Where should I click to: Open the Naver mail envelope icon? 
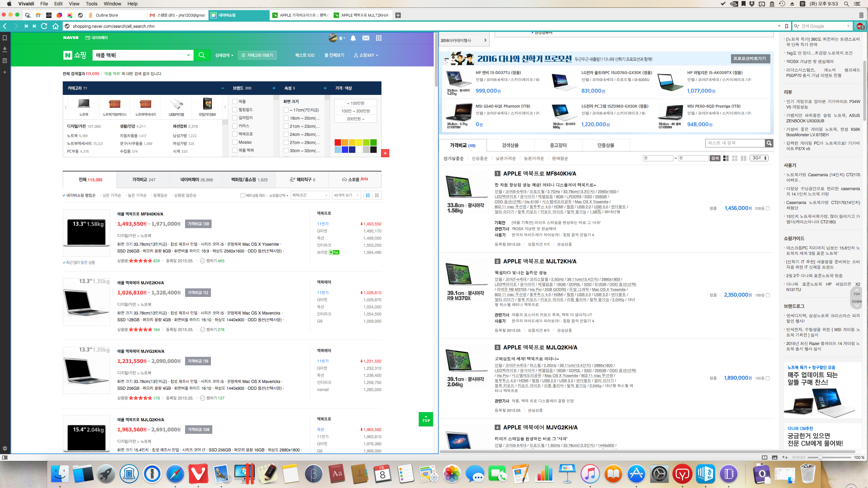366,38
